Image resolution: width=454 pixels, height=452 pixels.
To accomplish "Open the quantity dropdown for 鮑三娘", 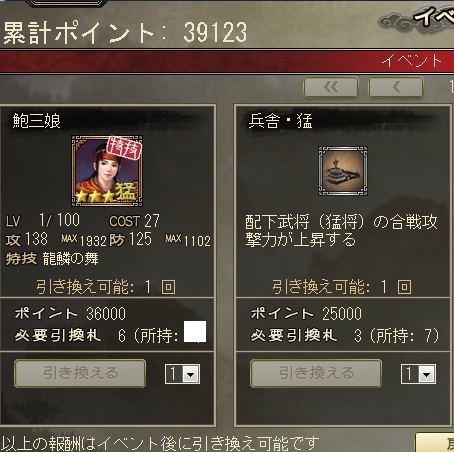I will (182, 374).
